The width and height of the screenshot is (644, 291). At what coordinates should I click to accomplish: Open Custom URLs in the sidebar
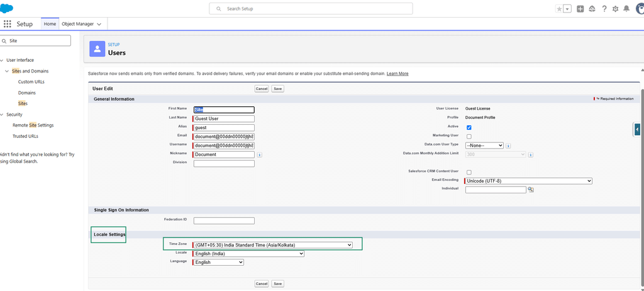point(31,82)
